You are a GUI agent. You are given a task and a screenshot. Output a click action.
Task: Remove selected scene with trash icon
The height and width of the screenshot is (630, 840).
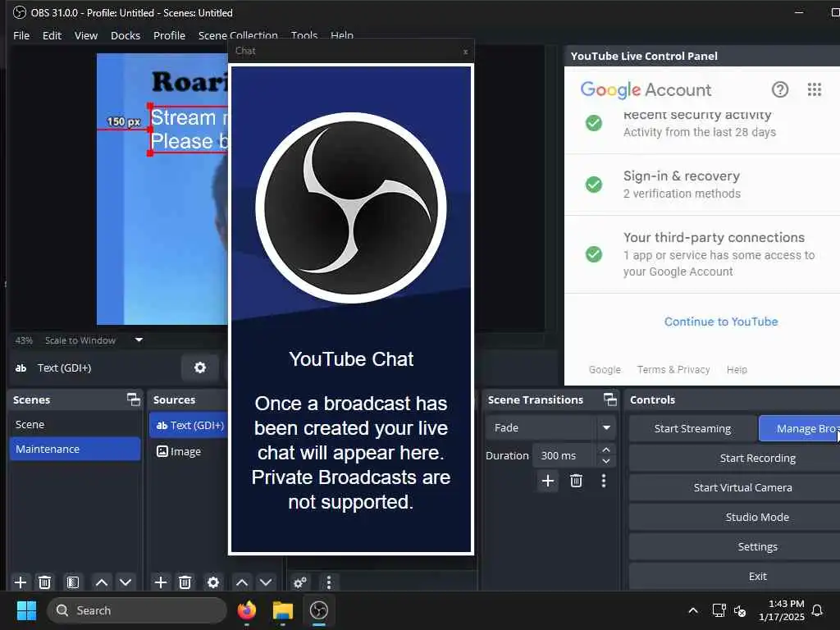45,582
